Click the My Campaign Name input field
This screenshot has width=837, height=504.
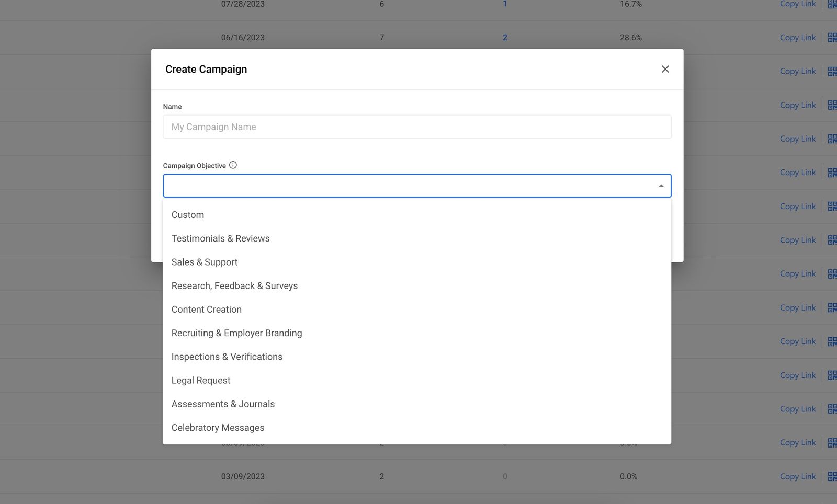click(x=417, y=127)
